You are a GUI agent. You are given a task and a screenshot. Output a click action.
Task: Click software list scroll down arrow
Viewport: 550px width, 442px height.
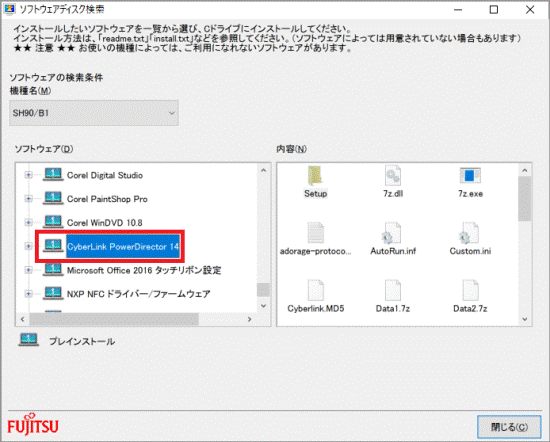click(x=263, y=306)
